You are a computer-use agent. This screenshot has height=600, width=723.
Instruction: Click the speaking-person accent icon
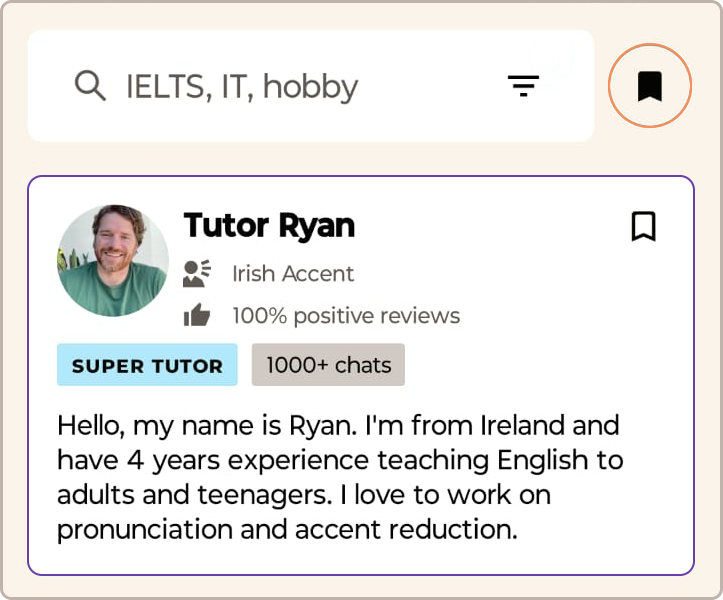tap(197, 273)
